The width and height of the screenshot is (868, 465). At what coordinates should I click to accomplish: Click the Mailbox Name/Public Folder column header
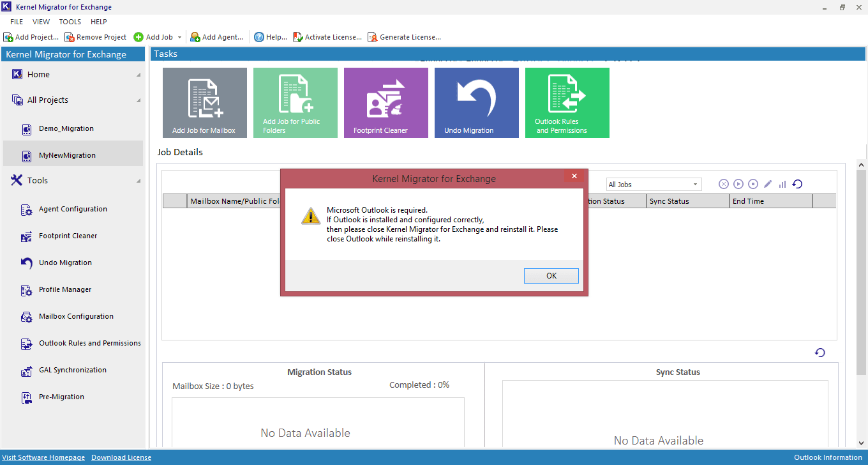pyautogui.click(x=234, y=201)
